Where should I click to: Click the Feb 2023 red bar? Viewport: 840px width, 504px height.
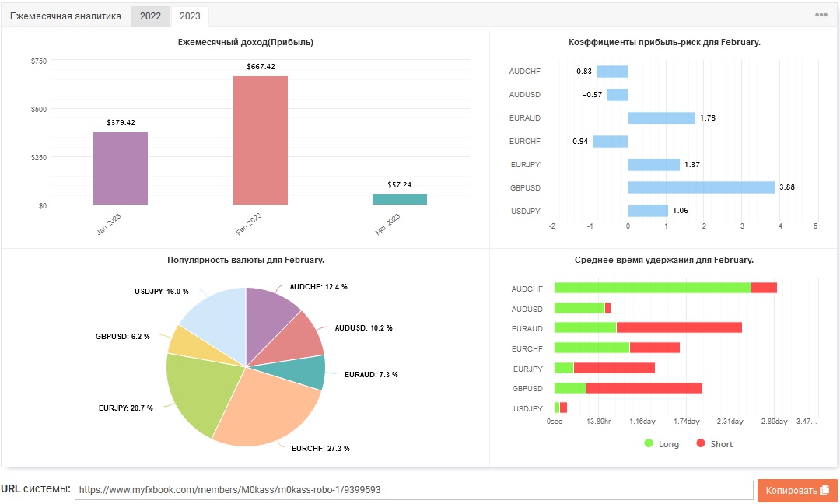261,140
